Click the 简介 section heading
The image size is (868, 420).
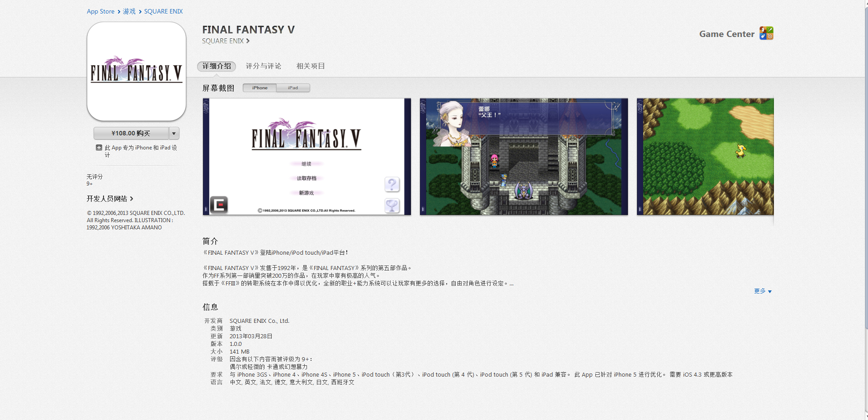pyautogui.click(x=210, y=241)
